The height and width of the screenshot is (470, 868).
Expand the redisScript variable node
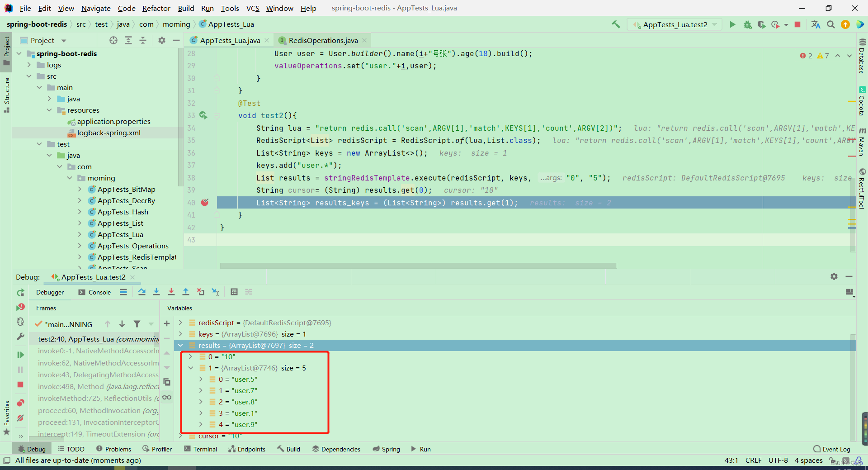coord(180,323)
